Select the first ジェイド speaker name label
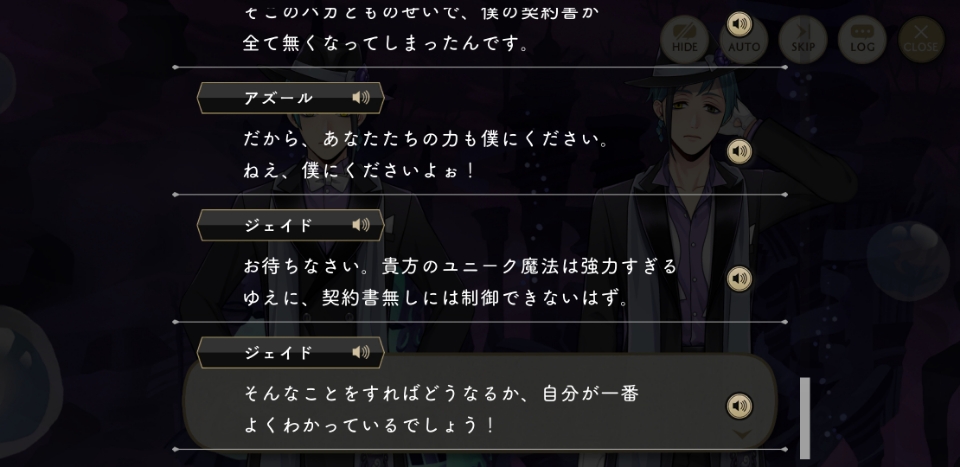This screenshot has height=467, width=960. [x=279, y=225]
